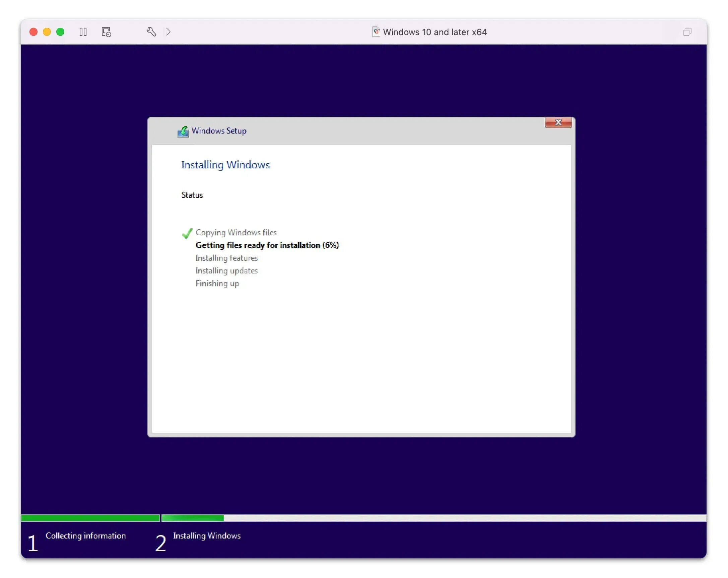This screenshot has width=728, height=578.
Task: Click the document icon beside the VM title
Action: click(x=376, y=31)
